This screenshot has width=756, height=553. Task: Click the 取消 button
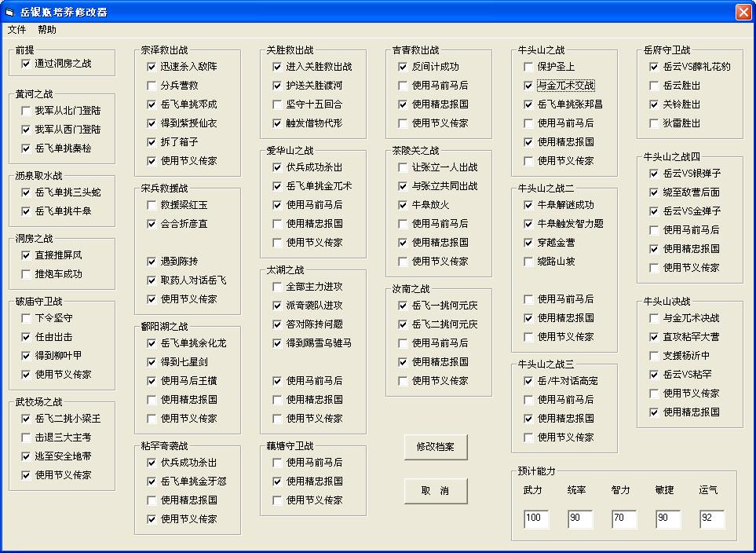tap(436, 491)
